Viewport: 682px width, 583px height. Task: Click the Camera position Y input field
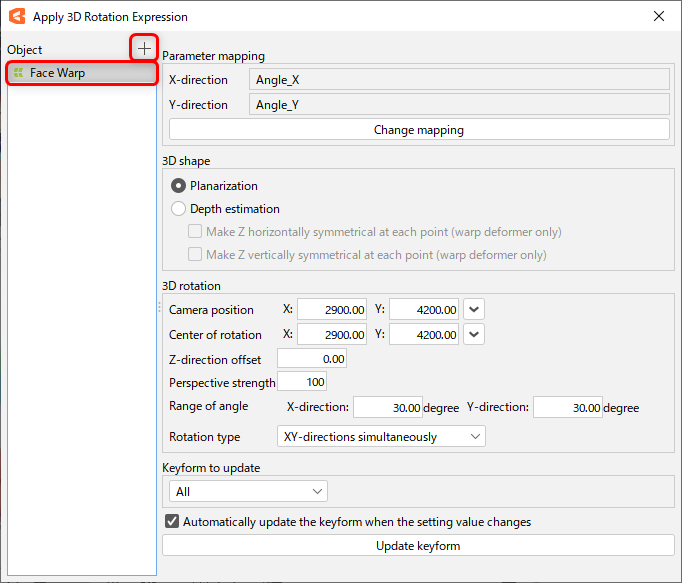425,310
